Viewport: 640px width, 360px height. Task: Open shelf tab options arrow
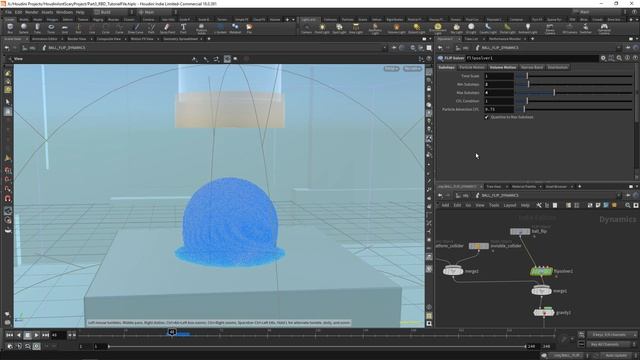point(293,20)
